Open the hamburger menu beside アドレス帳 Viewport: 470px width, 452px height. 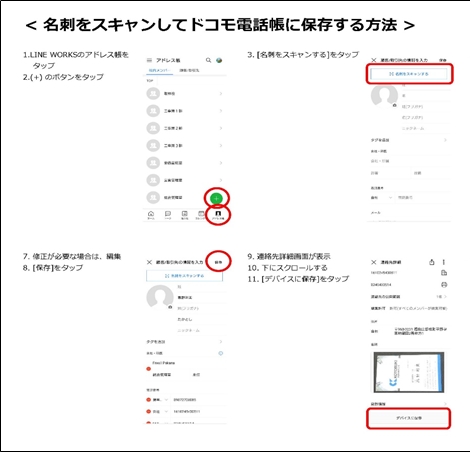pyautogui.click(x=149, y=60)
